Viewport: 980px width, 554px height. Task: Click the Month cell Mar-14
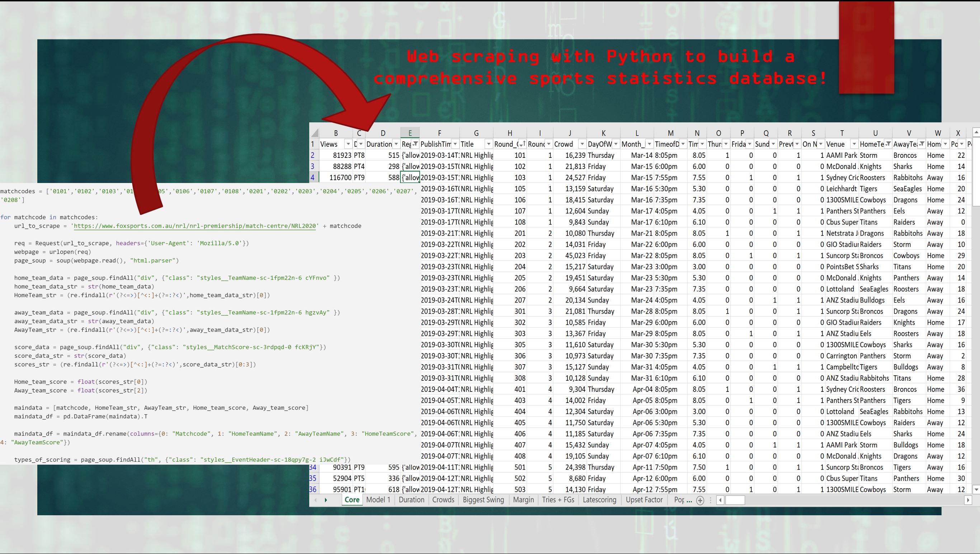637,155
